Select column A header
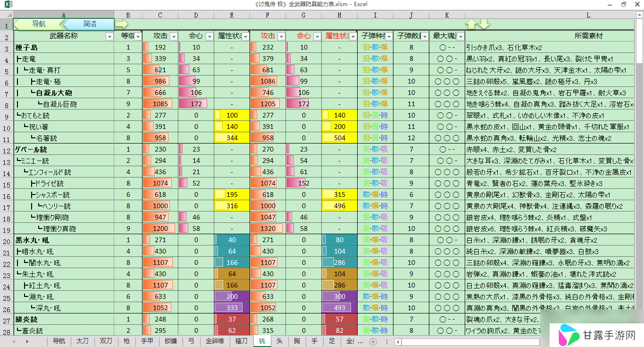This screenshot has height=347, width=644. (64, 15)
